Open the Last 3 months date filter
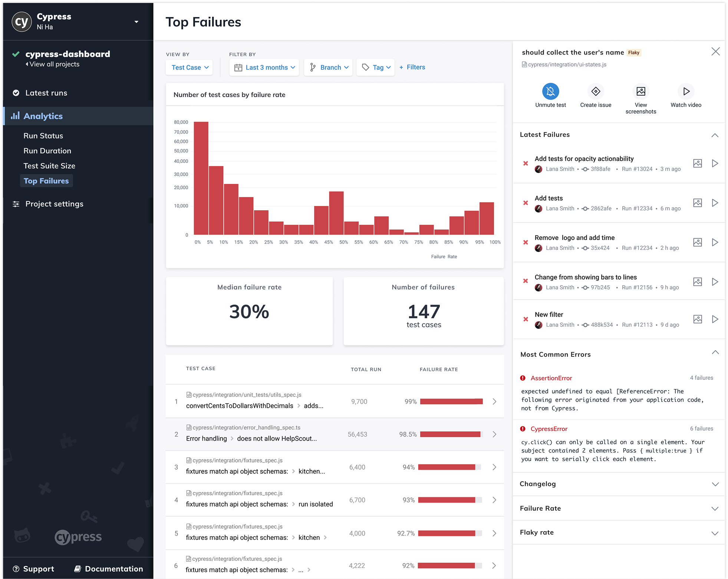This screenshot has width=728, height=579. click(x=264, y=68)
